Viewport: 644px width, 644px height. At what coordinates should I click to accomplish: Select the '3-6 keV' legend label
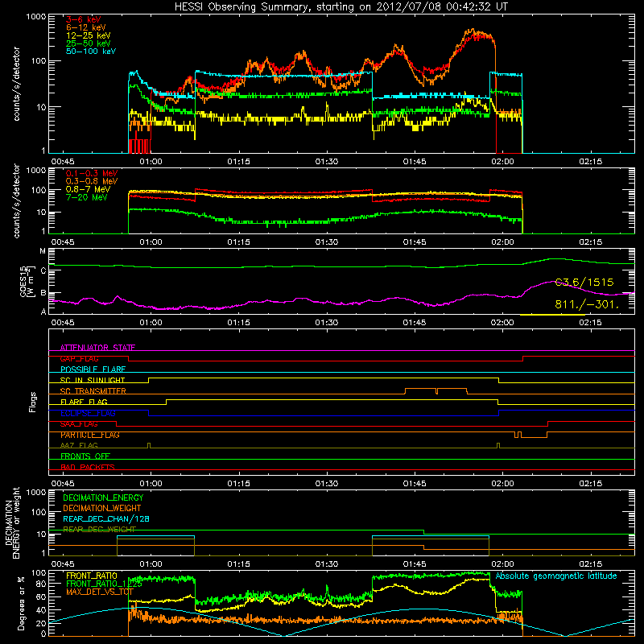[84, 19]
